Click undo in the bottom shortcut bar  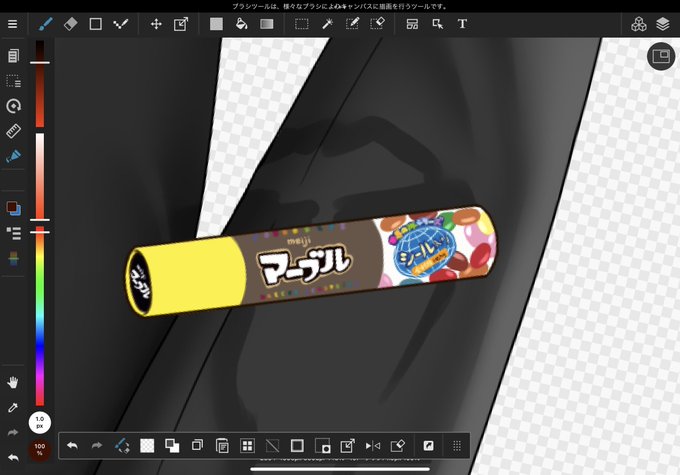click(x=72, y=446)
